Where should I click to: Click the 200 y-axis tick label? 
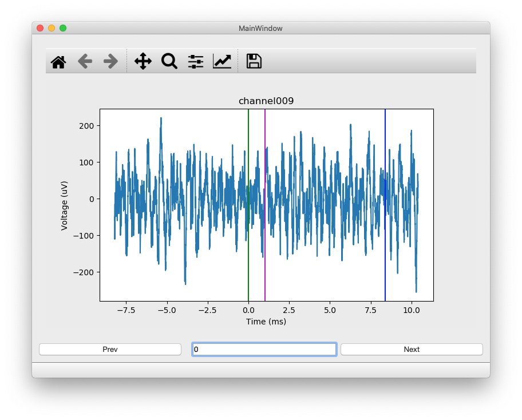point(86,126)
